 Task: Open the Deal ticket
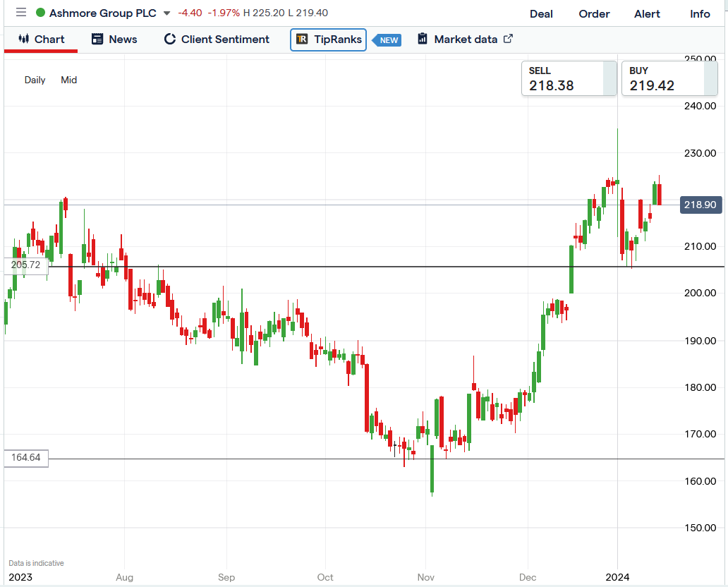541,14
